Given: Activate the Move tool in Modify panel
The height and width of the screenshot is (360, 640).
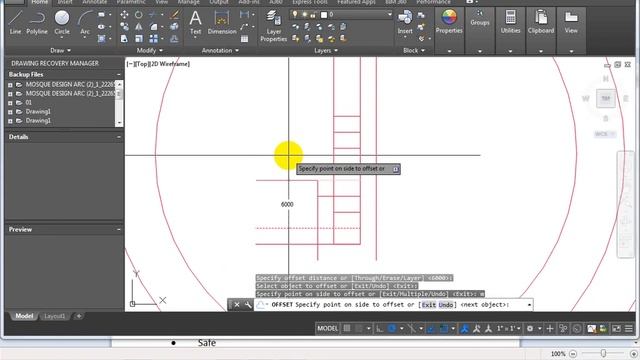Looking at the screenshot, I should (124, 15).
